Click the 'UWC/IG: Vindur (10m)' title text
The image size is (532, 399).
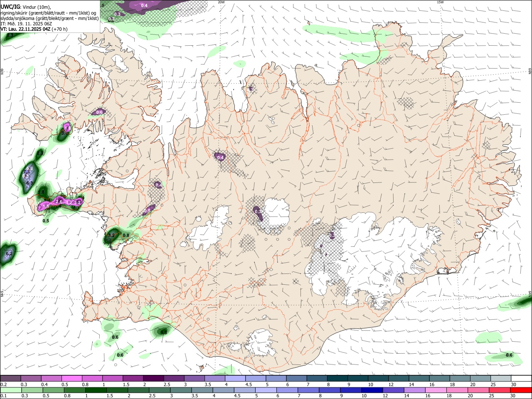coord(25,7)
